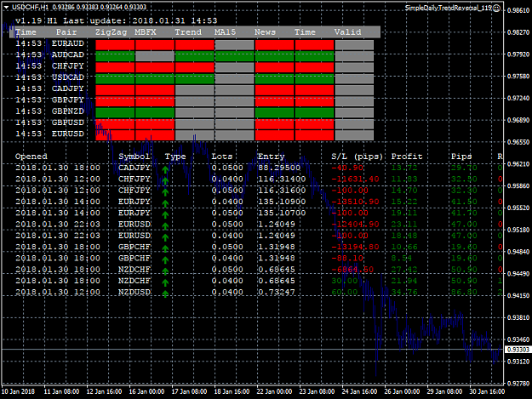The width and height of the screenshot is (532, 399).
Task: Click the 24 Jan 16:00 time axis label
Action: click(x=360, y=391)
